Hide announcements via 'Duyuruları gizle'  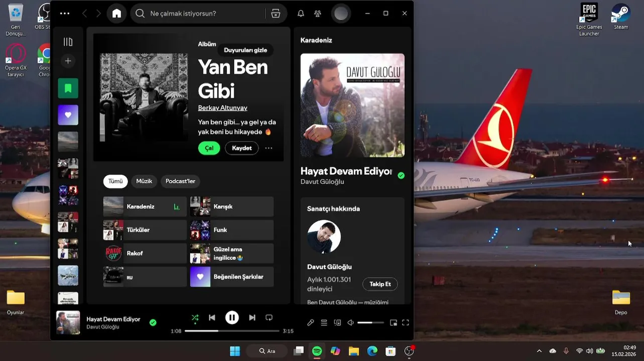pos(245,50)
